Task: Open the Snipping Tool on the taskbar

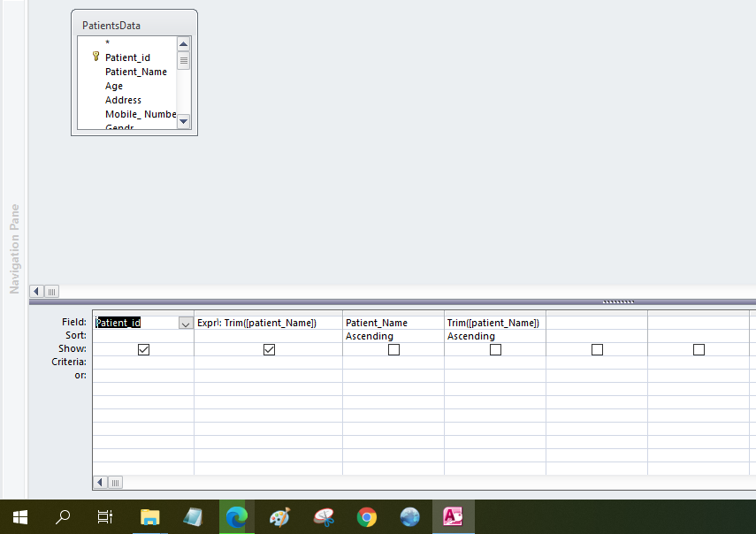Action: point(323,517)
